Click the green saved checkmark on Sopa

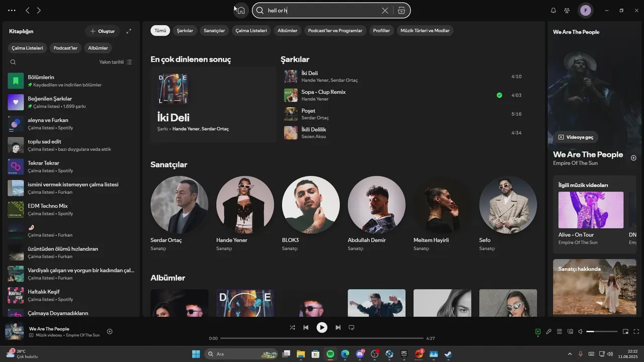coord(499,95)
